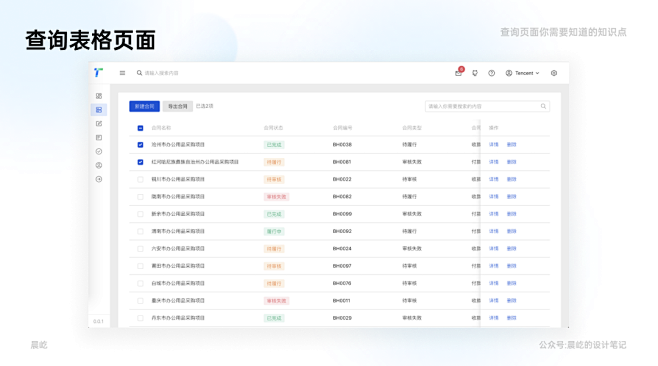
Task: Click the 履行中 status tag in row BH0092
Action: (274, 232)
